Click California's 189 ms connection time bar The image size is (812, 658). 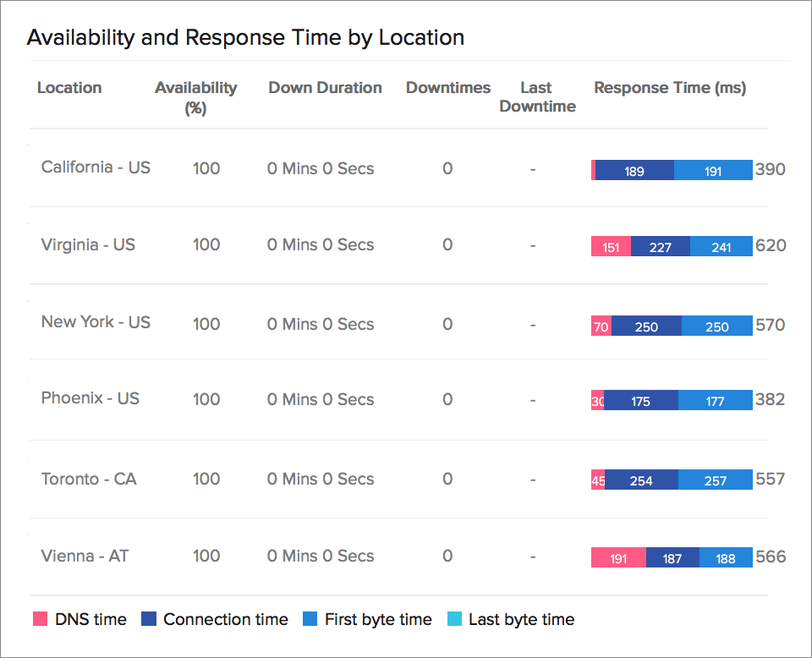(x=634, y=171)
